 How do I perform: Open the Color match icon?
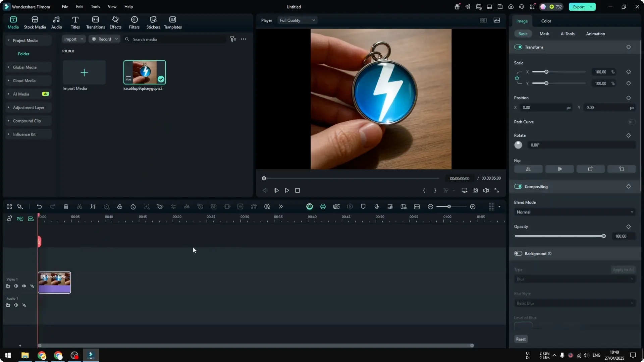pyautogui.click(x=120, y=206)
